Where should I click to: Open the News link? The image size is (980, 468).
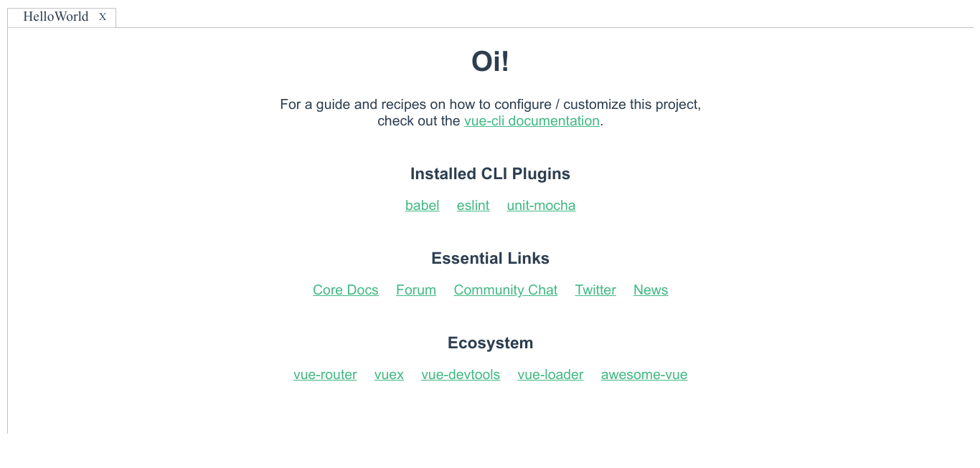[650, 290]
